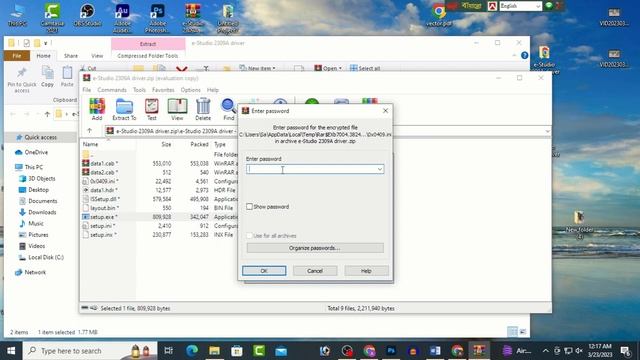Image resolution: width=640 pixels, height=360 pixels.
Task: Click the Add icon in WinRAR toolbar
Action: coord(97,109)
